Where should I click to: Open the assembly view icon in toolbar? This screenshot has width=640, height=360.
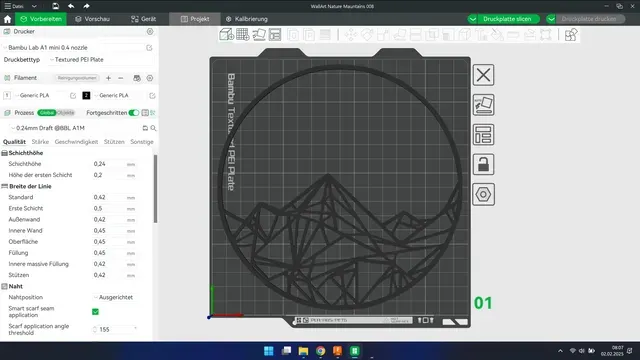(x=571, y=35)
